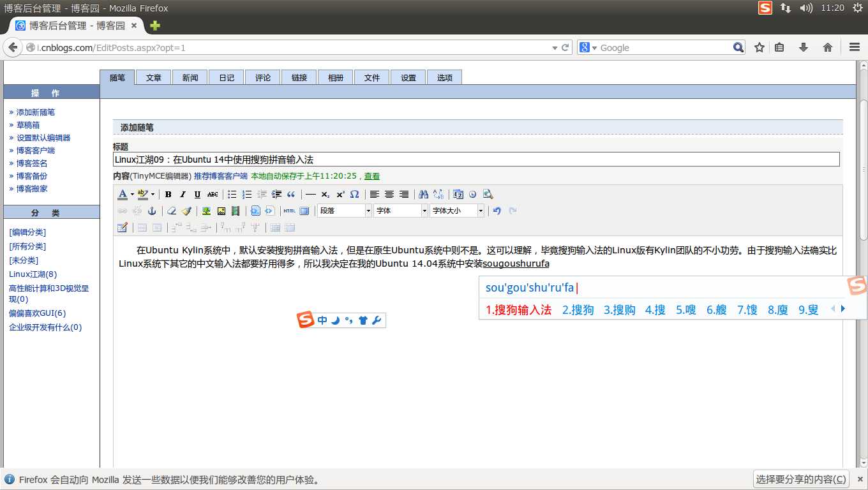Image resolution: width=868 pixels, height=490 pixels.
Task: Align text right
Action: point(404,195)
